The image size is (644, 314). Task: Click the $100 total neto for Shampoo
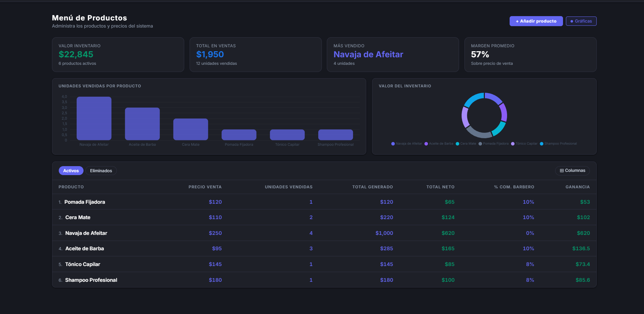[448, 280]
